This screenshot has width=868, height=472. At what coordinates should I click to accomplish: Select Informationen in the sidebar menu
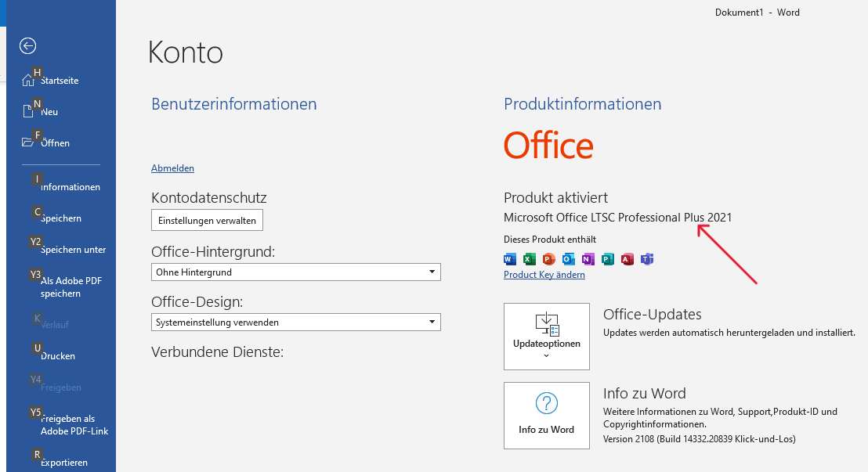(x=70, y=187)
